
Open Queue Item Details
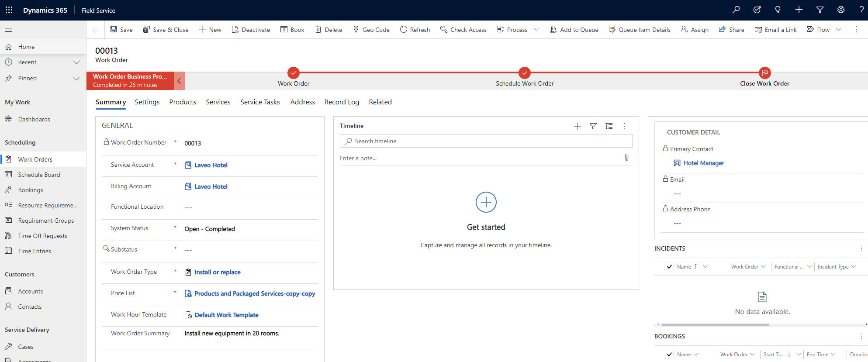click(640, 30)
